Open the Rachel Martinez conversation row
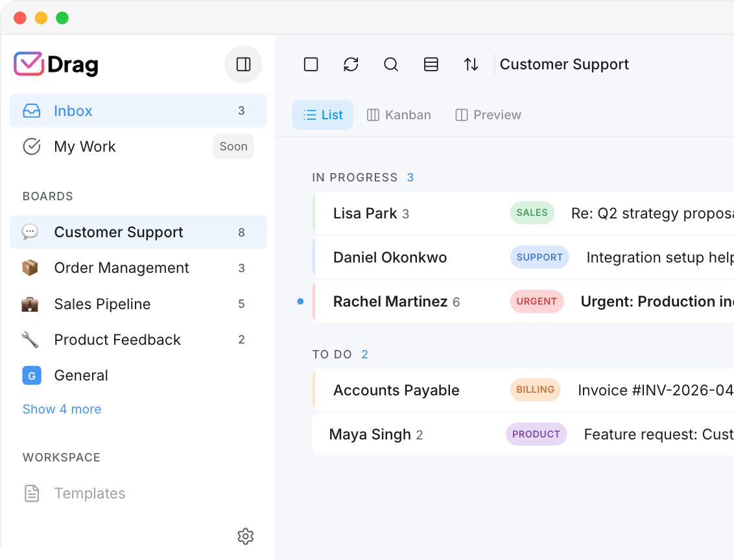The width and height of the screenshot is (734, 560). point(523,302)
